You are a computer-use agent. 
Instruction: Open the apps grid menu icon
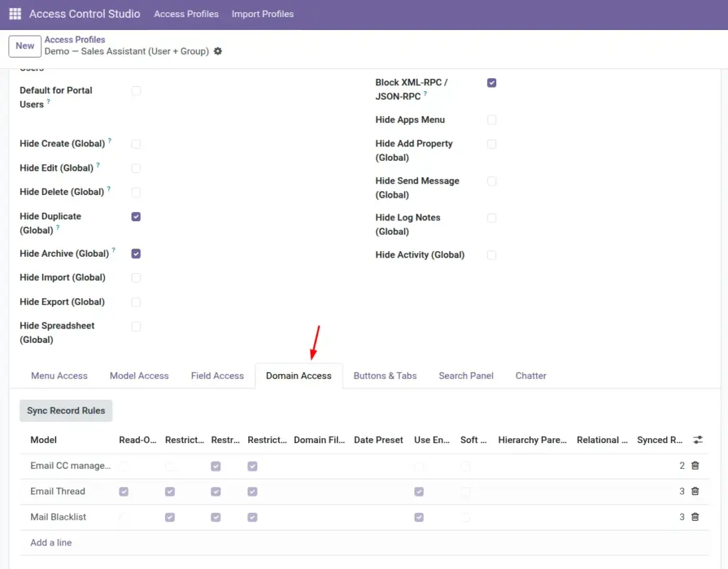click(x=15, y=14)
